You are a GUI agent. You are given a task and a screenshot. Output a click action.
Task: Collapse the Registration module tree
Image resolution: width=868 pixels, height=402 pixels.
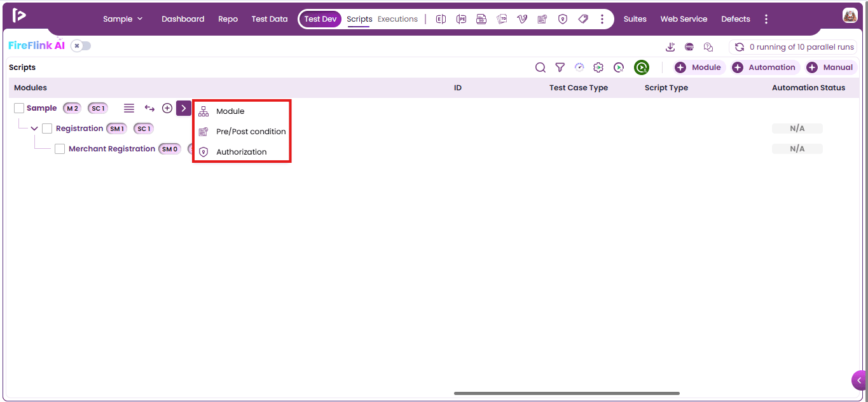tap(34, 128)
